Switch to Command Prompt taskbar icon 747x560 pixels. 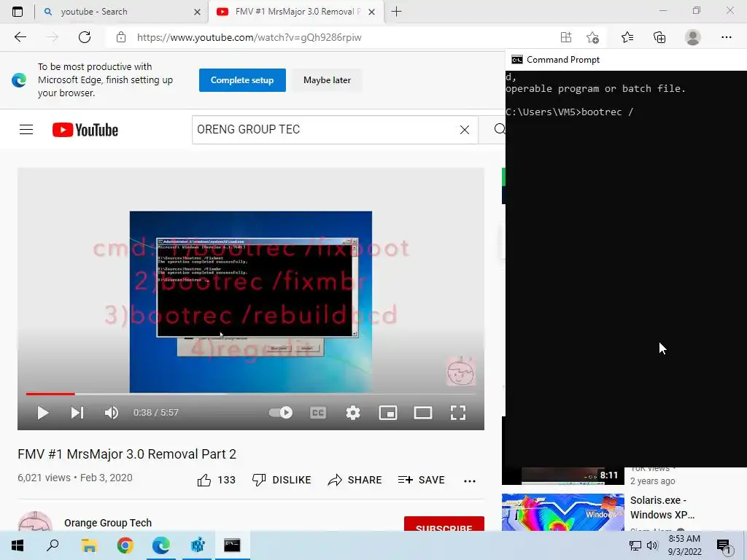coord(232,545)
